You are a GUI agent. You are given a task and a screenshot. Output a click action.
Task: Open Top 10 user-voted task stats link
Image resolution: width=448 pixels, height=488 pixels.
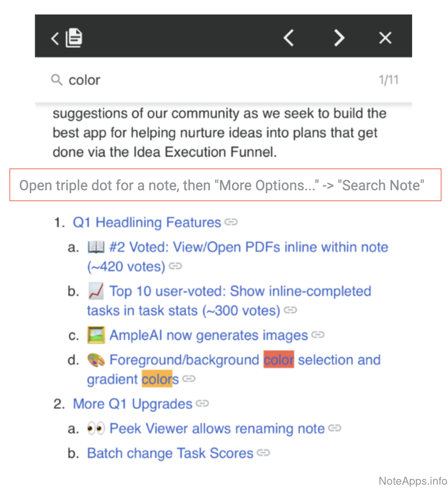pos(240,291)
